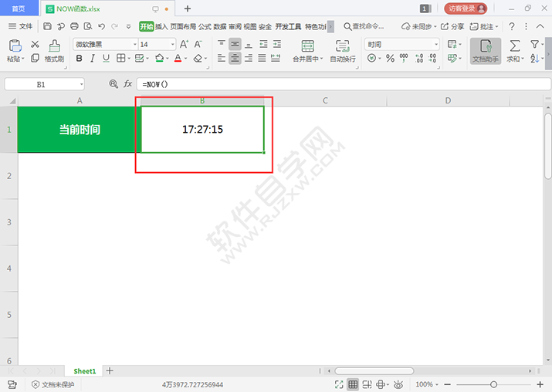
Task: Increase font size with A+ icon
Action: point(184,44)
